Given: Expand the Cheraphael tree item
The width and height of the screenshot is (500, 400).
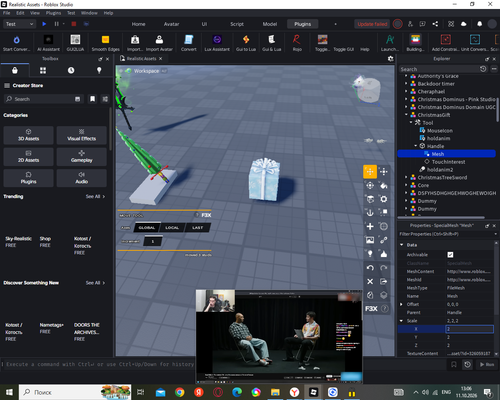Looking at the screenshot, I should pyautogui.click(x=406, y=91).
